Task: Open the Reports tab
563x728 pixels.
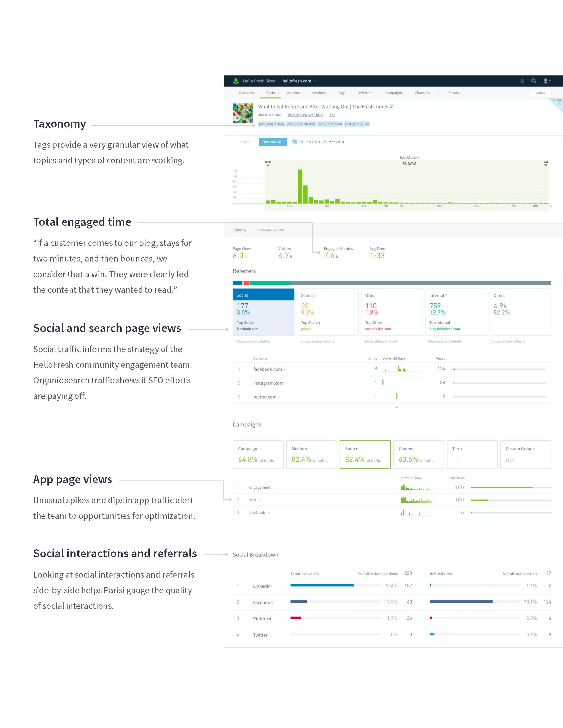Action: point(454,93)
